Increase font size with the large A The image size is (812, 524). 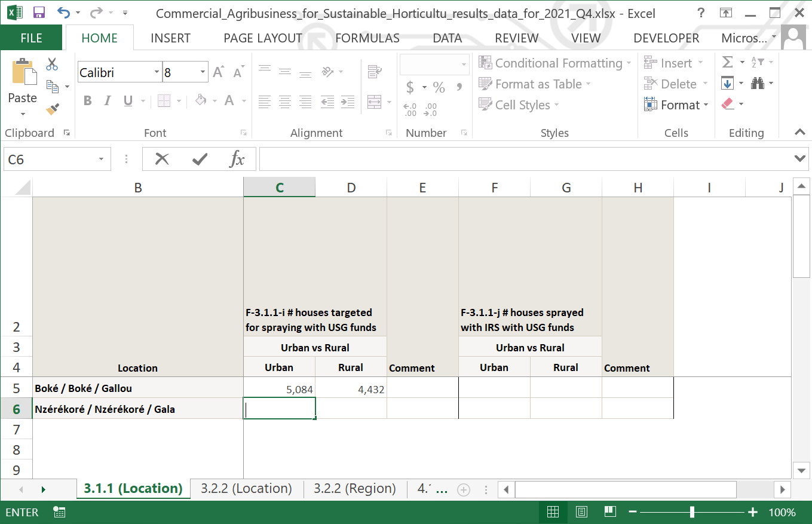tap(218, 72)
